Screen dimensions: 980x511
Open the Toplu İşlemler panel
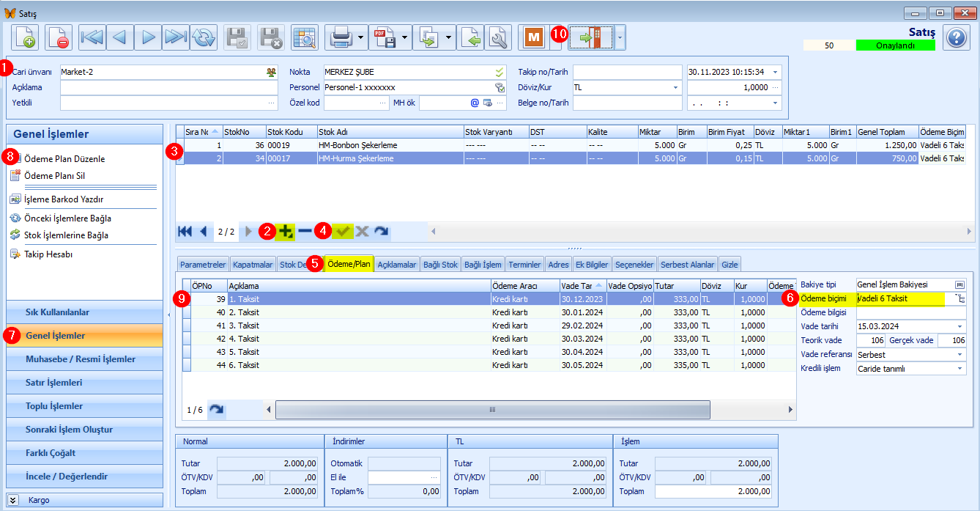pyautogui.click(x=84, y=406)
